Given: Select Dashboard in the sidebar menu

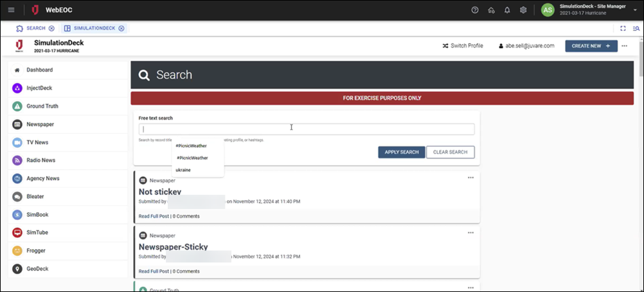Looking at the screenshot, I should (39, 69).
